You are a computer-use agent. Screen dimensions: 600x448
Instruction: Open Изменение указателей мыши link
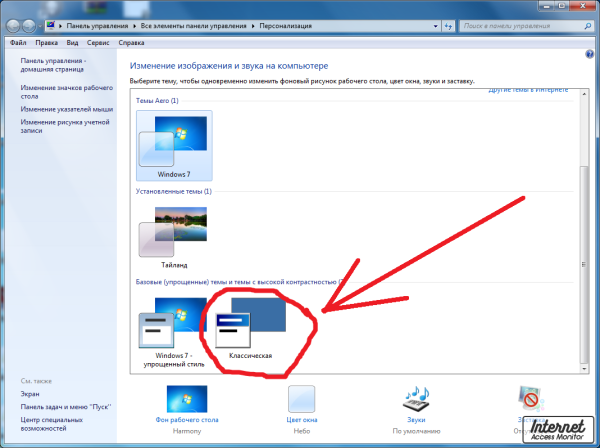67,109
